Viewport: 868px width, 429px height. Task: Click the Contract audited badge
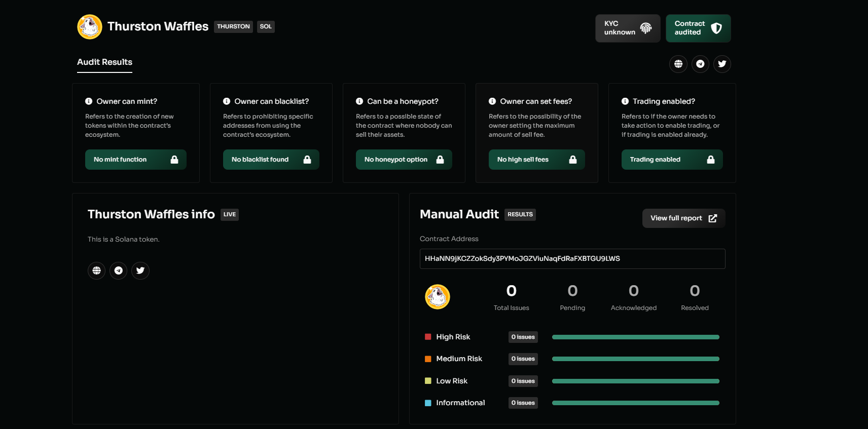pyautogui.click(x=698, y=28)
